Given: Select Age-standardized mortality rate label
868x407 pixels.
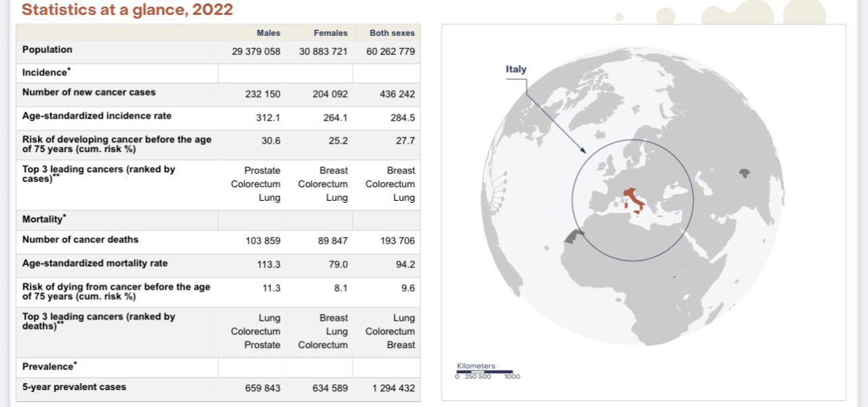Looking at the screenshot, I should pyautogui.click(x=94, y=263).
